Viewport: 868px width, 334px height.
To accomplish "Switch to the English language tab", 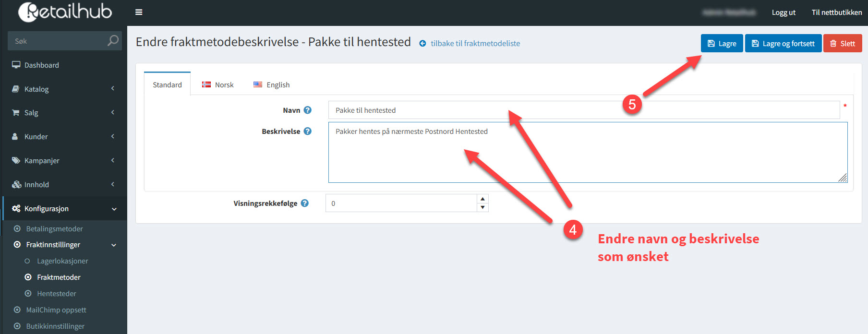I will [x=272, y=85].
